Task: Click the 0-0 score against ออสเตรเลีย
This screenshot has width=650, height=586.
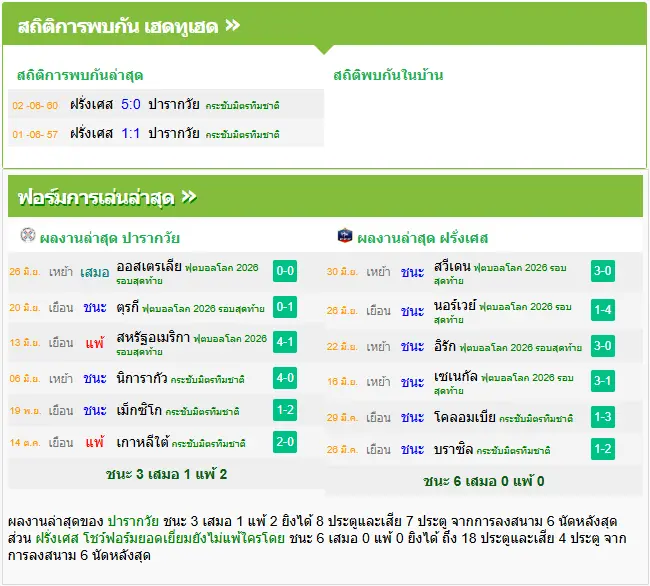Action: (x=285, y=271)
